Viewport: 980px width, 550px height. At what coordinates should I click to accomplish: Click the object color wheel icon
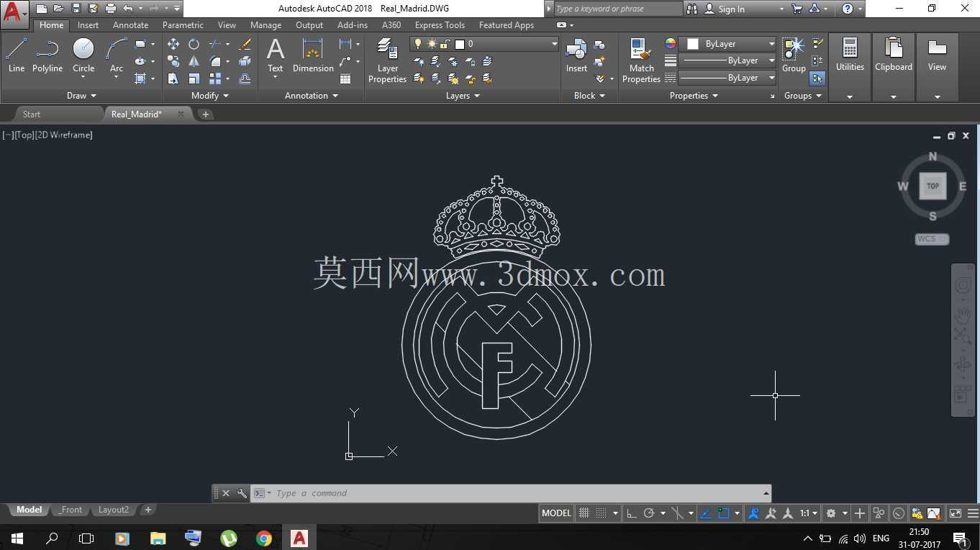tap(670, 43)
